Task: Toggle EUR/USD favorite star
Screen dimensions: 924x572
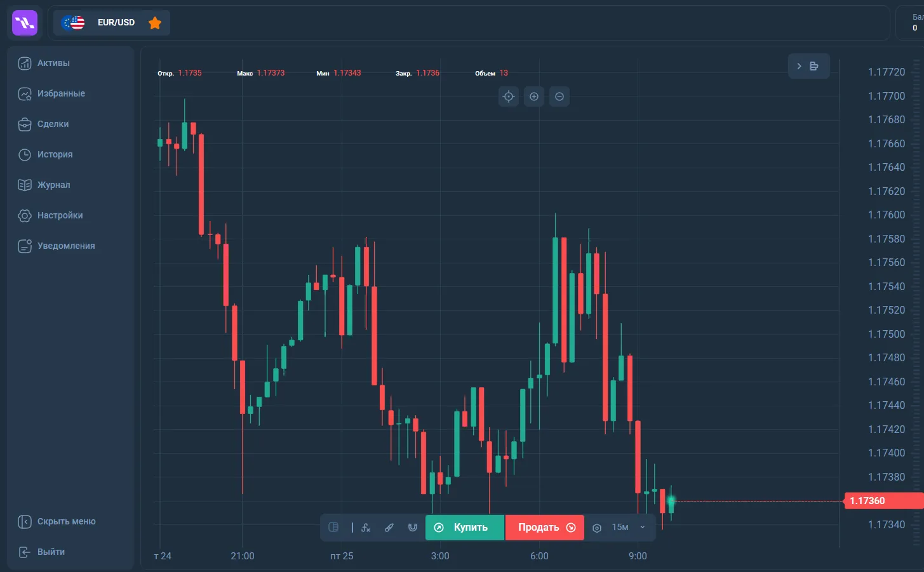Action: (x=155, y=23)
